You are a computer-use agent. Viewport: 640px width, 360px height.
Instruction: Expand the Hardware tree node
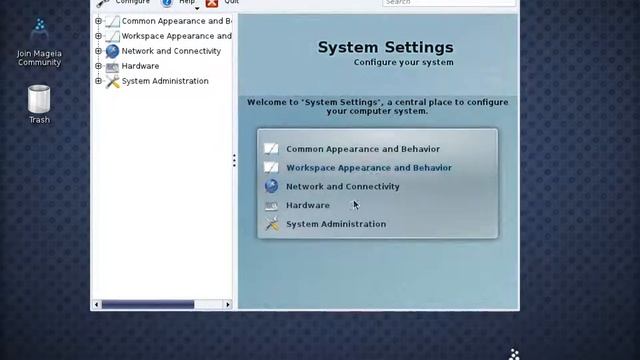(98, 66)
